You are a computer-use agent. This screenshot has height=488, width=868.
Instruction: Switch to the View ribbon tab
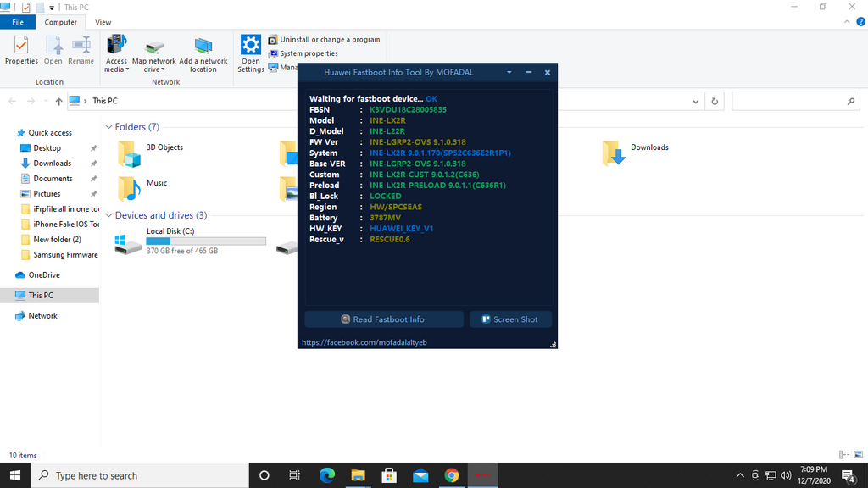point(103,22)
